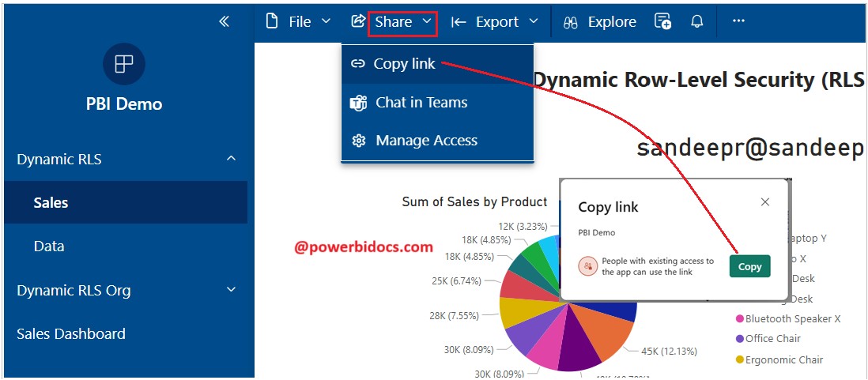The width and height of the screenshot is (868, 380).
Task: Click the link icon beside Copy link
Action: pyautogui.click(x=358, y=64)
